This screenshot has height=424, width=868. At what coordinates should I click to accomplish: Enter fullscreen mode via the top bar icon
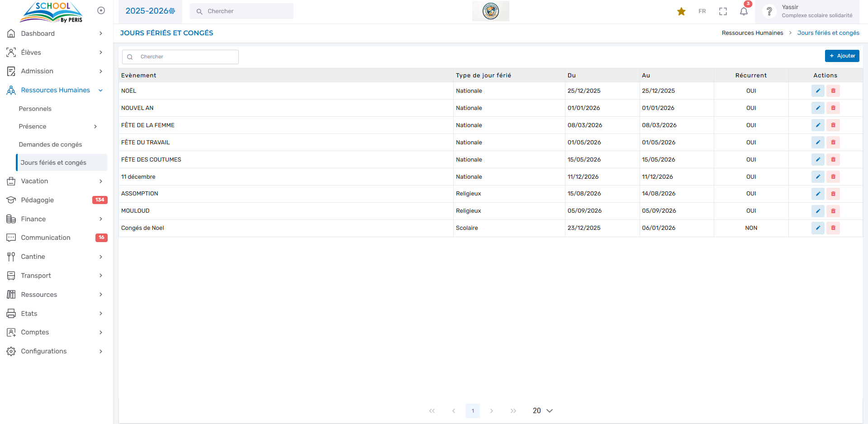[723, 11]
